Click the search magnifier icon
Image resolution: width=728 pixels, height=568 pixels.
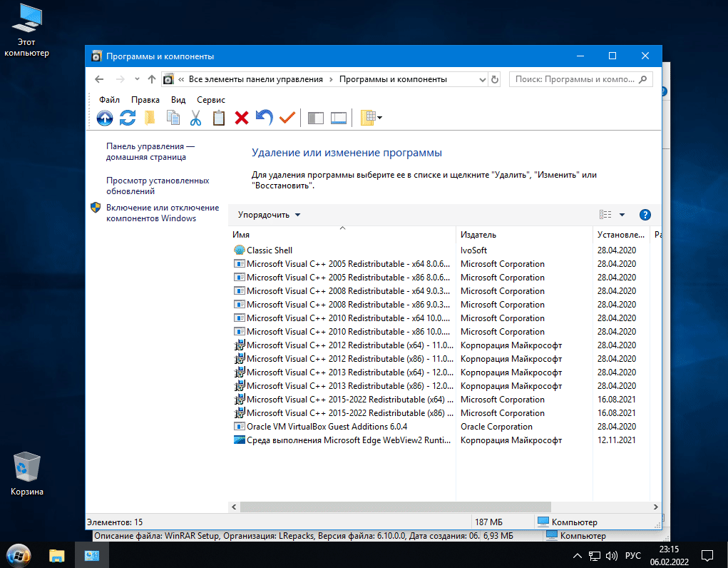643,79
